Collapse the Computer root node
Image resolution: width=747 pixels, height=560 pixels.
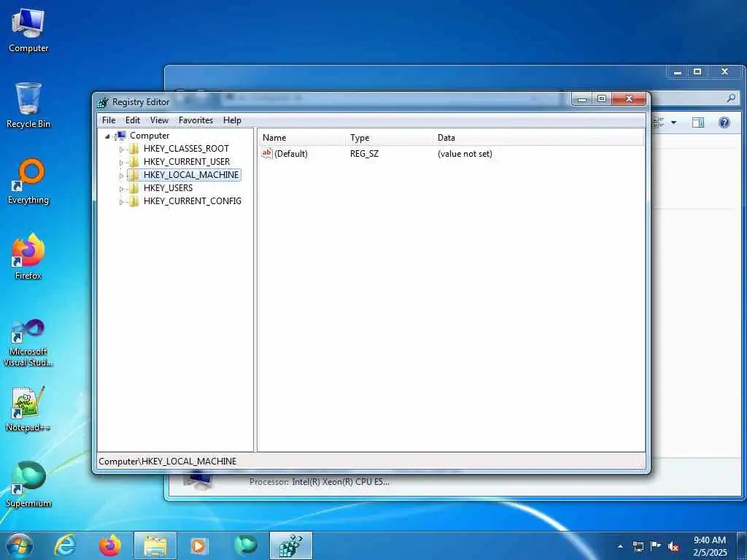click(x=108, y=136)
